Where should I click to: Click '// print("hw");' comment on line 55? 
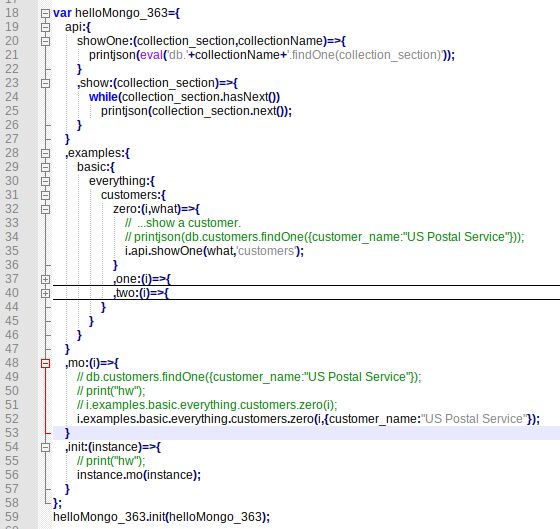coord(111,461)
